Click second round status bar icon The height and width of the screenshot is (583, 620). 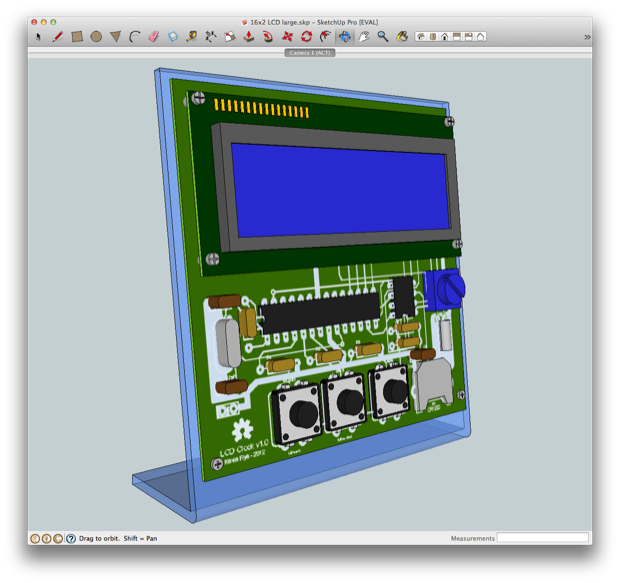pos(46,538)
